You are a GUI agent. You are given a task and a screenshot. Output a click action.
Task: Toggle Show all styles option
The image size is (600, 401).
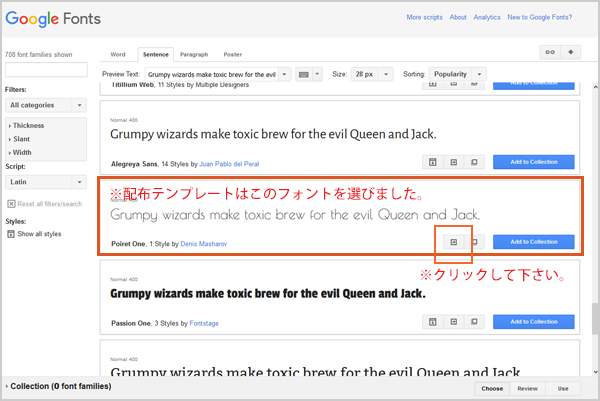point(34,234)
